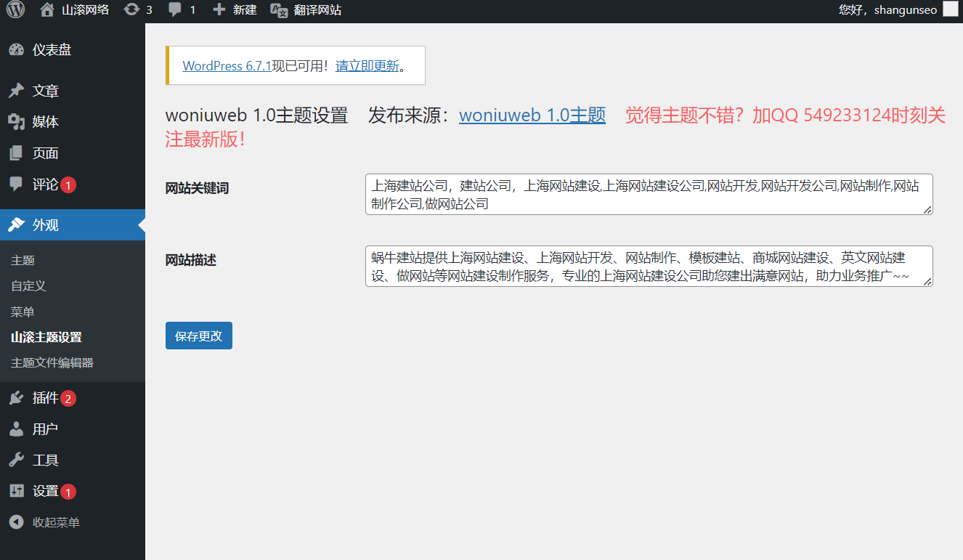Viewport: 963px width, 560px height.
Task: Open the comments bubble icon in top bar
Action: click(175, 9)
